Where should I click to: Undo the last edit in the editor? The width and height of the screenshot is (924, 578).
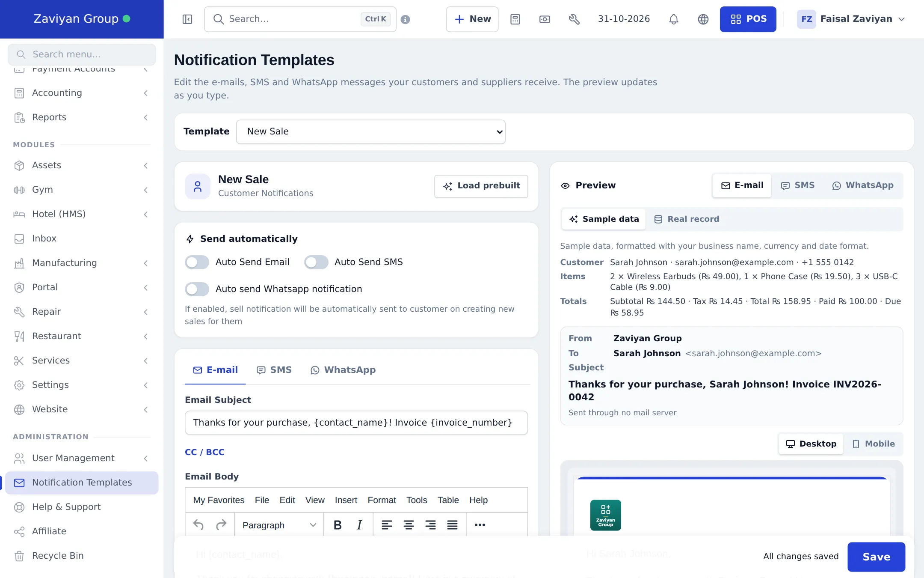[198, 525]
